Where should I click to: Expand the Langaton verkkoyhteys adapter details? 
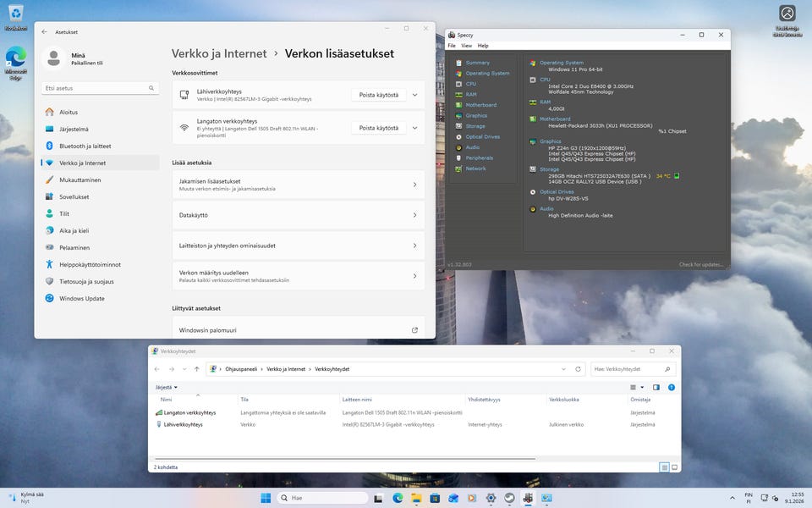[414, 128]
